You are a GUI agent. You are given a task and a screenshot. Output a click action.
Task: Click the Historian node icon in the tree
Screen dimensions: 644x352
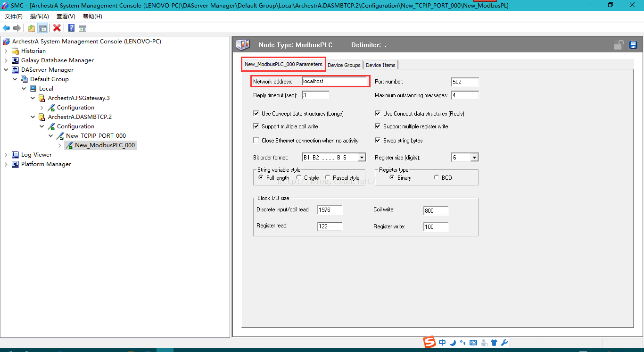(x=16, y=51)
